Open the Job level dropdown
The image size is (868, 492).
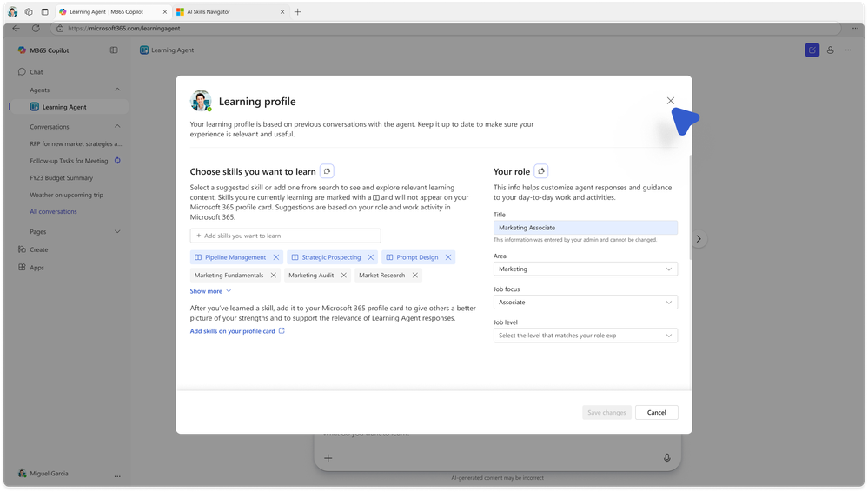coord(585,336)
